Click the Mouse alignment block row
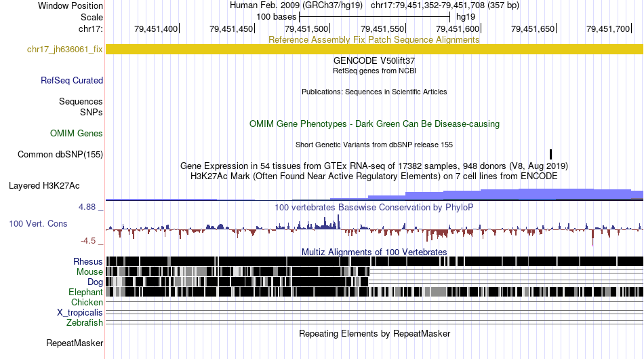644x359 pixels. pos(374,271)
